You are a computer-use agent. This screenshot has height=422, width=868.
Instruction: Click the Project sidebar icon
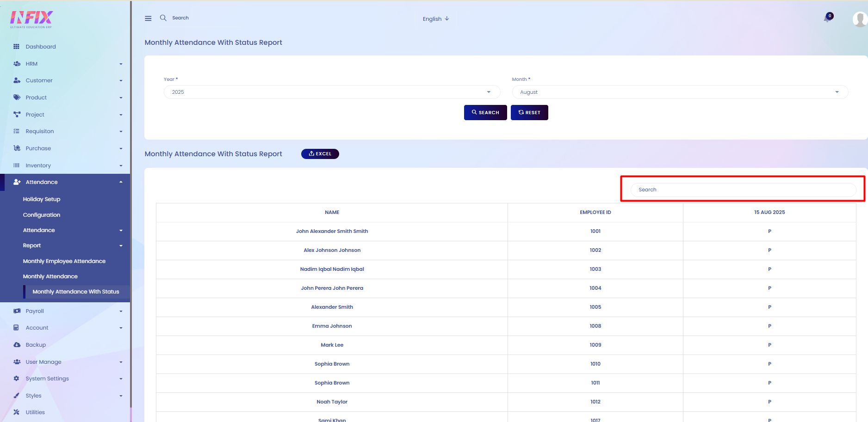point(17,115)
